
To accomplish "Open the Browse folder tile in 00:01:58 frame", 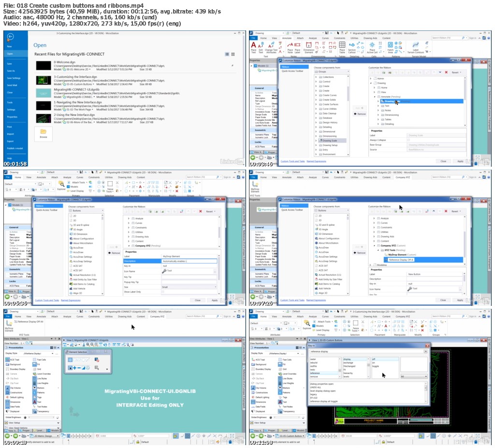I will pos(43,133).
